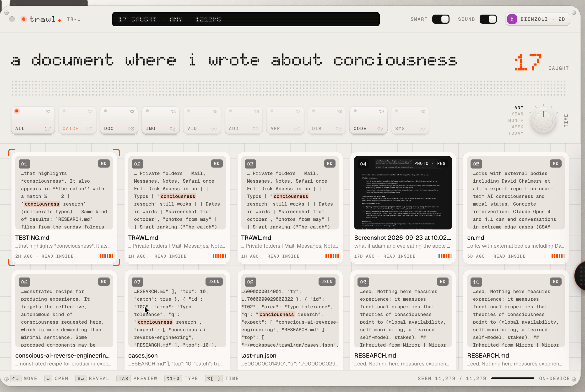Set time range to WEEK

517,127
